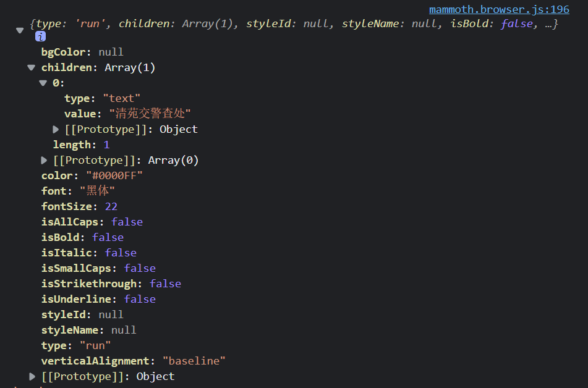Select the styleId: null property row

[x=82, y=314]
